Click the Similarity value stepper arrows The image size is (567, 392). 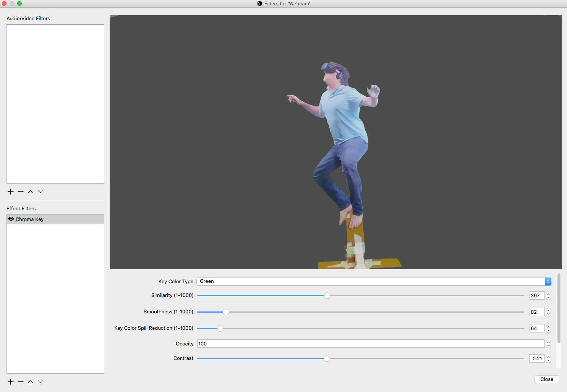point(549,296)
